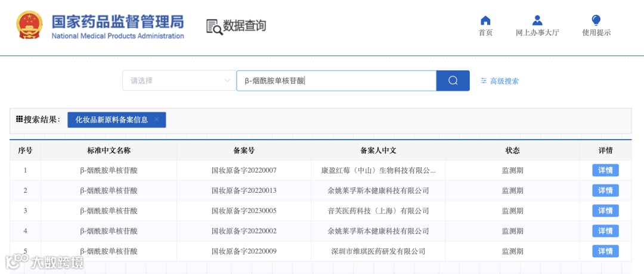Screen dimensions: 644x274
Task: Click the 网上办事大厅 text link
Action: click(537, 33)
